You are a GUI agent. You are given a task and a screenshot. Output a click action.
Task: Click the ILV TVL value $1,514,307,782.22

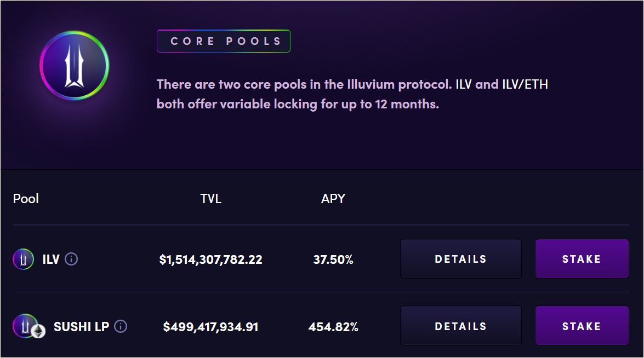(x=210, y=259)
